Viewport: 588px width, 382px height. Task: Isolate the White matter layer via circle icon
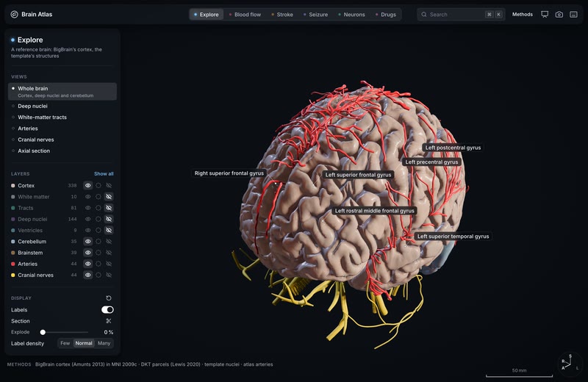tap(98, 196)
